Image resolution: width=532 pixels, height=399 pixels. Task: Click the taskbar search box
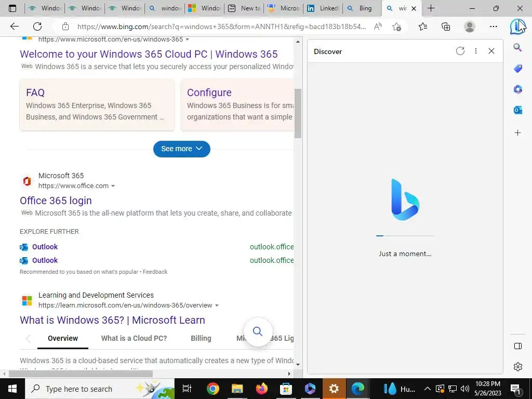(100, 389)
